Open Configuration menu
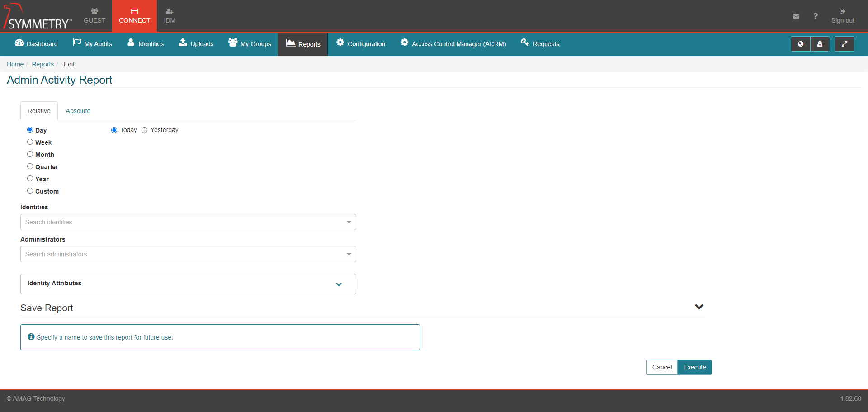Viewport: 868px width, 412px height. 361,44
